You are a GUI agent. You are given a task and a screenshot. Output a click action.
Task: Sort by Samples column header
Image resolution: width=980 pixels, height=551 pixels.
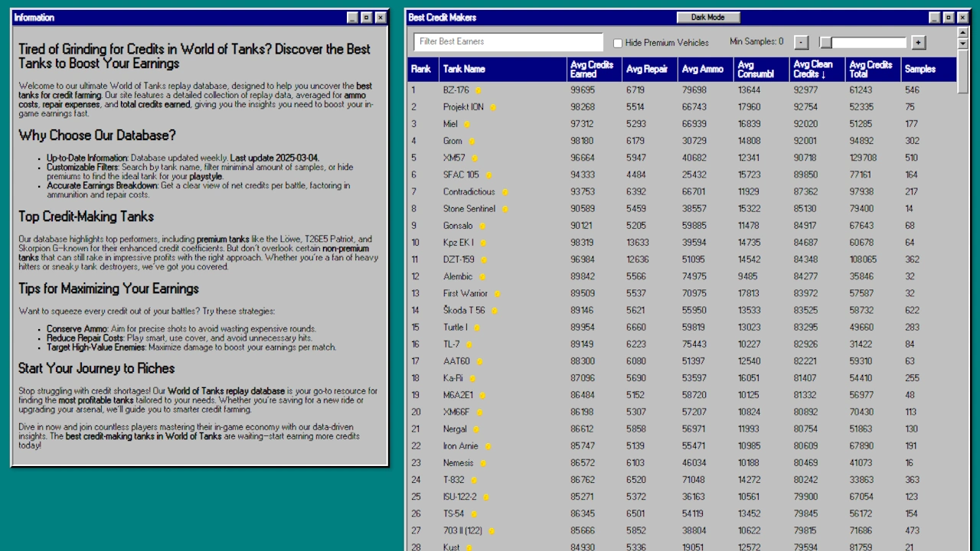pyautogui.click(x=929, y=69)
